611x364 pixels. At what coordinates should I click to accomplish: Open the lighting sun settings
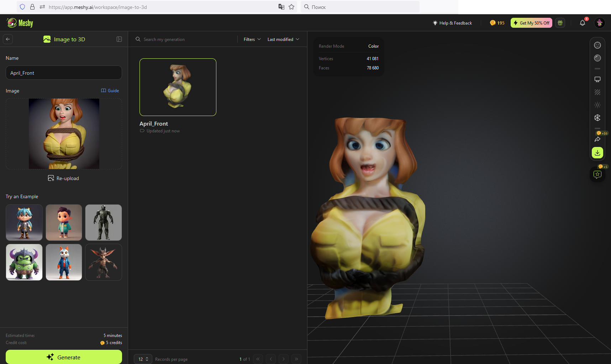coord(597,105)
